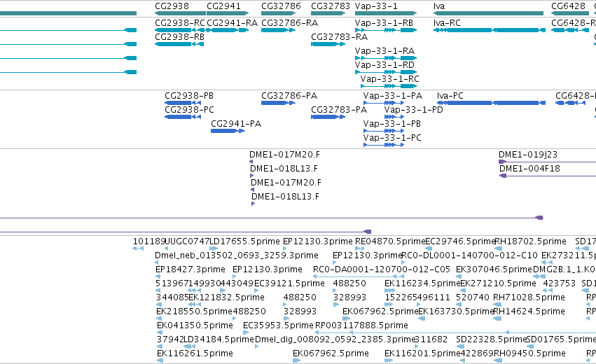Click the CG32783-RA transcript

coord(328,44)
